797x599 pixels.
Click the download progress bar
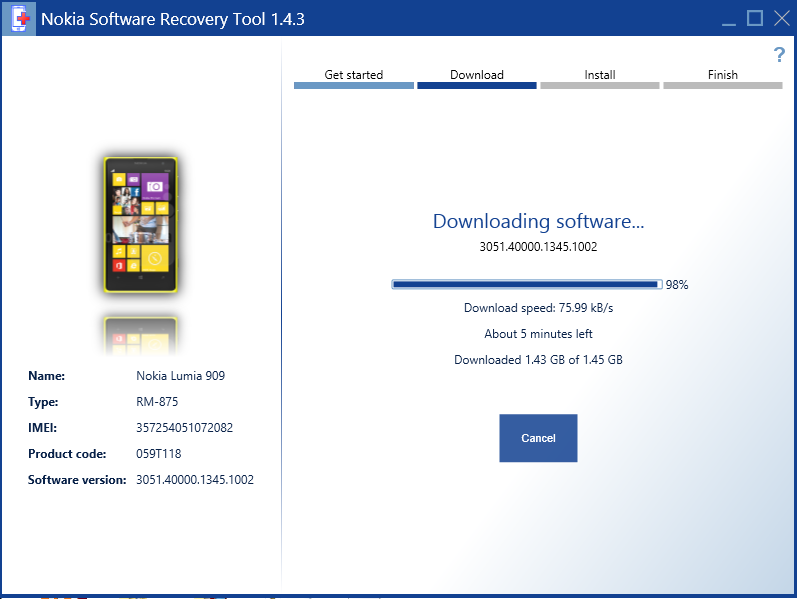[x=527, y=284]
